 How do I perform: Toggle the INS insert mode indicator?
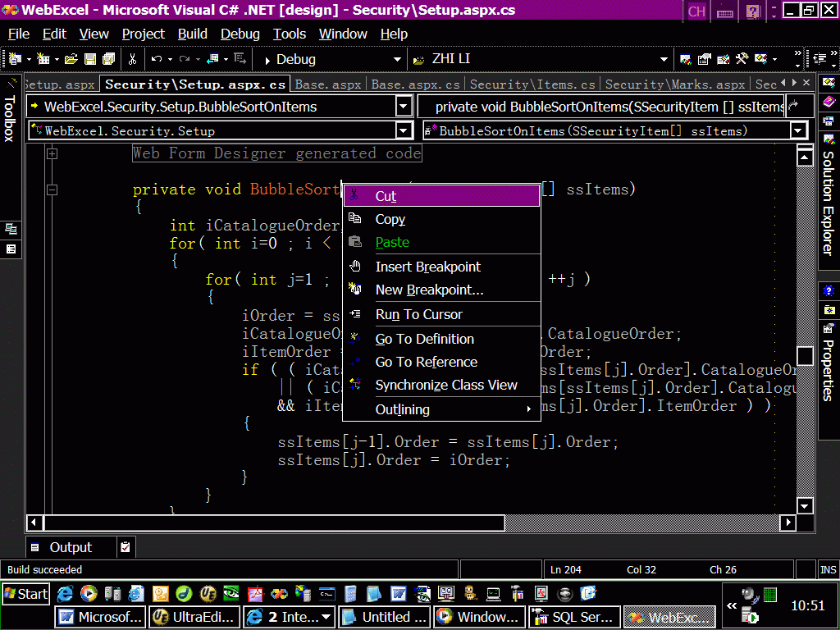tap(829, 570)
